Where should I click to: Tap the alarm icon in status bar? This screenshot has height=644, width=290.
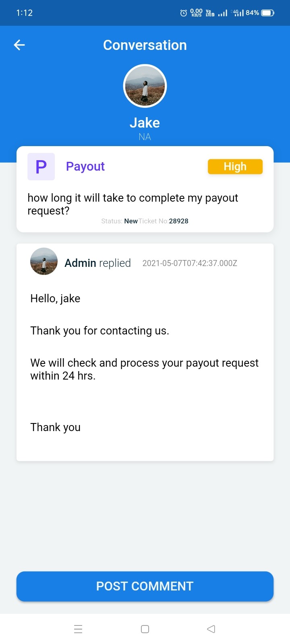183,13
